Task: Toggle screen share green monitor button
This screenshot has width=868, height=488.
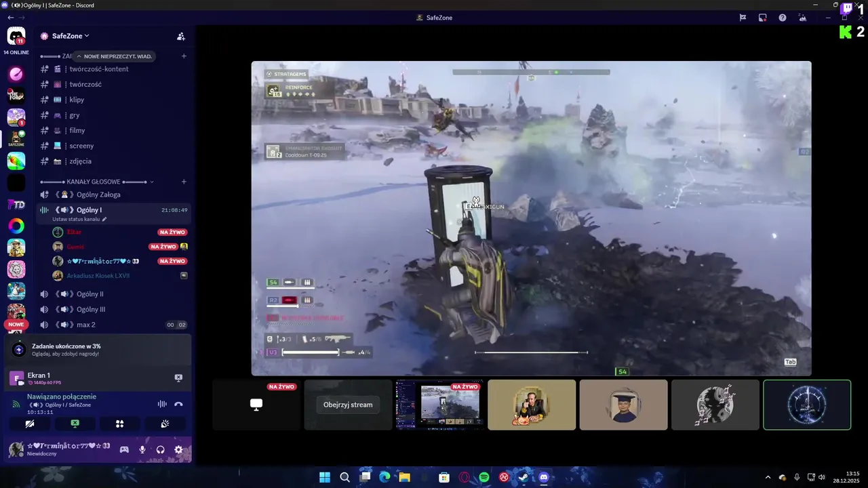Action: tap(75, 424)
